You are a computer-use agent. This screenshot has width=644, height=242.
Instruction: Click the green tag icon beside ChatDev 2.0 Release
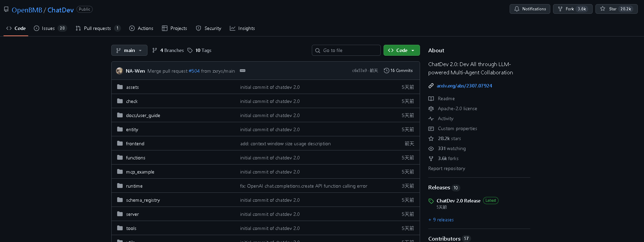(431, 201)
